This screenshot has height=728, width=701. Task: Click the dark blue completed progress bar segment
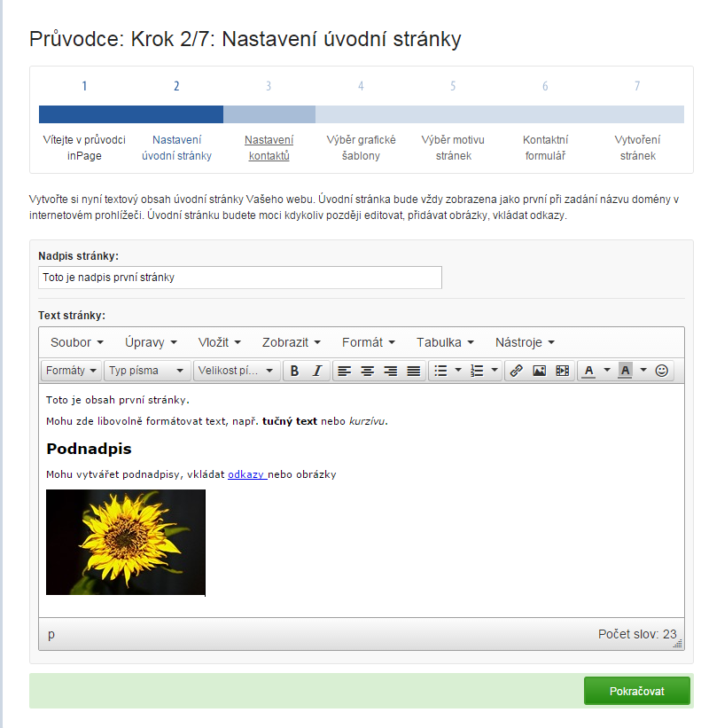[131, 114]
